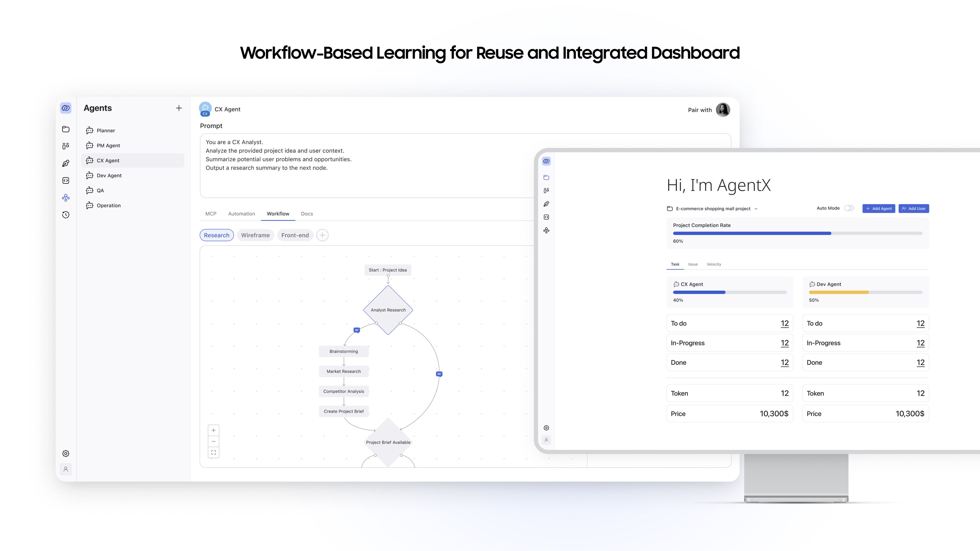Click the blue comment marker near Brainstorming
The width and height of the screenshot is (980, 551).
357,330
